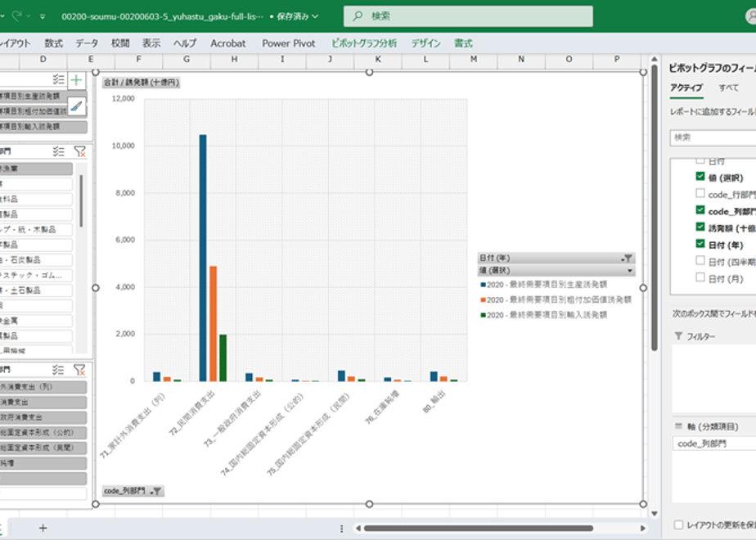This screenshot has height=540, width=756.
Task: Uncheck the 日付 (年) field checkbox
Action: point(700,244)
